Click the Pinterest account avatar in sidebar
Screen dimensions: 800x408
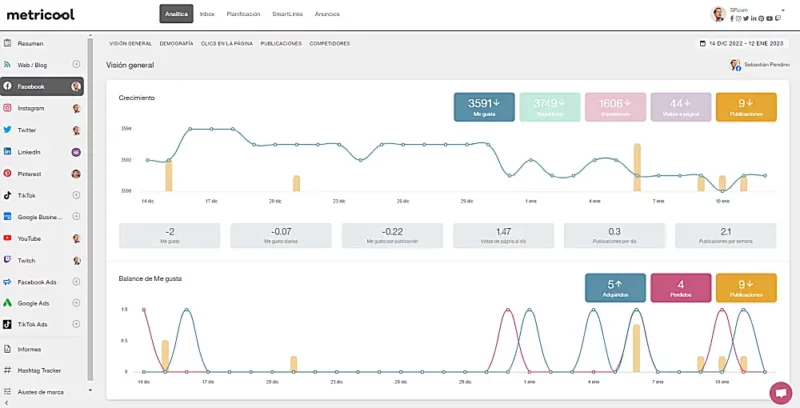pos(76,174)
